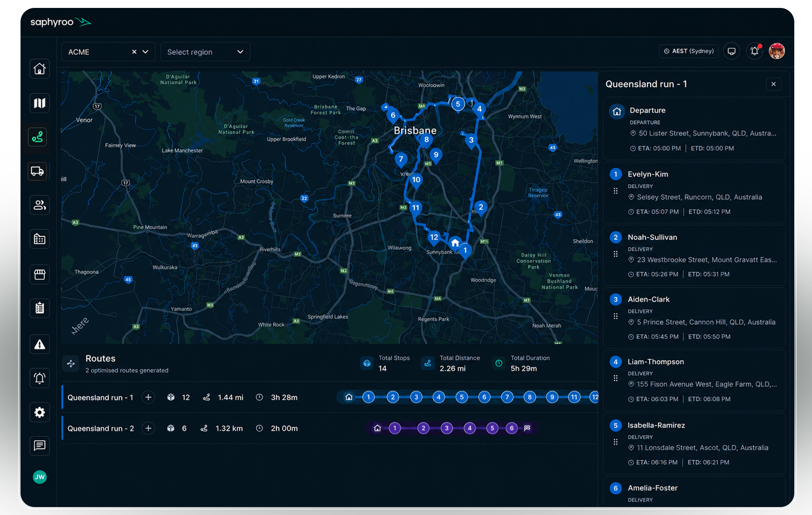
Task: Click the AEST (Sydney) timezone button
Action: pos(688,51)
